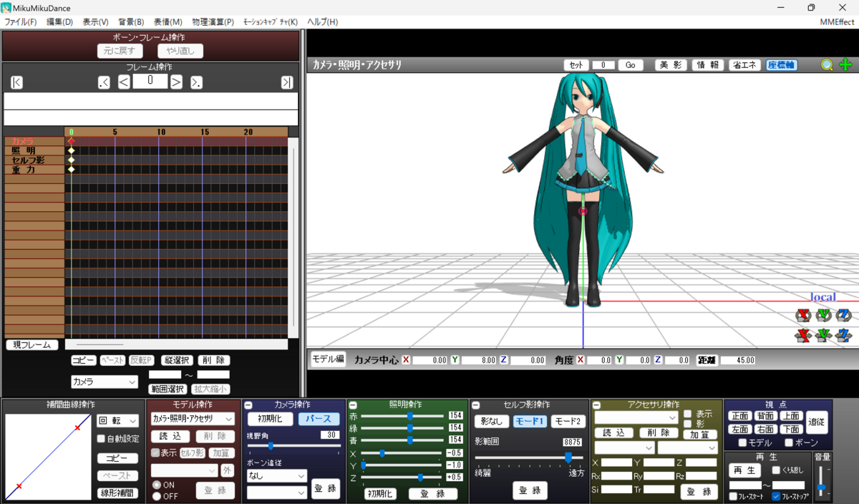
Task: Click the 再生 play button
Action: click(745, 470)
